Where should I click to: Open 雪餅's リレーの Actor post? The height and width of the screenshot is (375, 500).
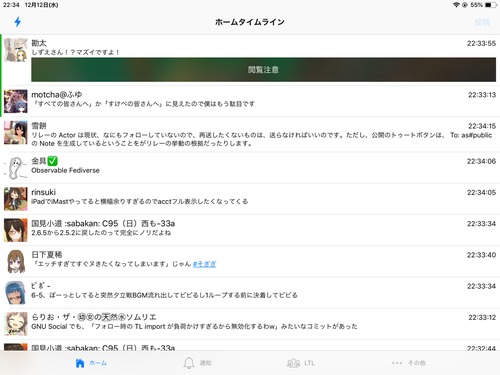[262, 139]
